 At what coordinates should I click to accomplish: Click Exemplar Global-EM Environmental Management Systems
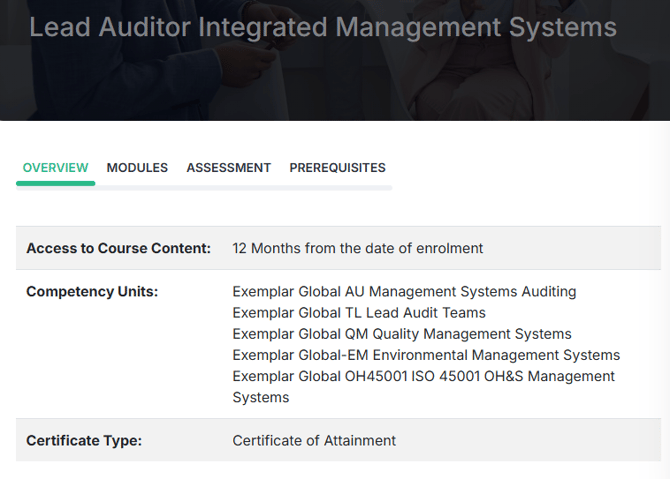coord(426,355)
